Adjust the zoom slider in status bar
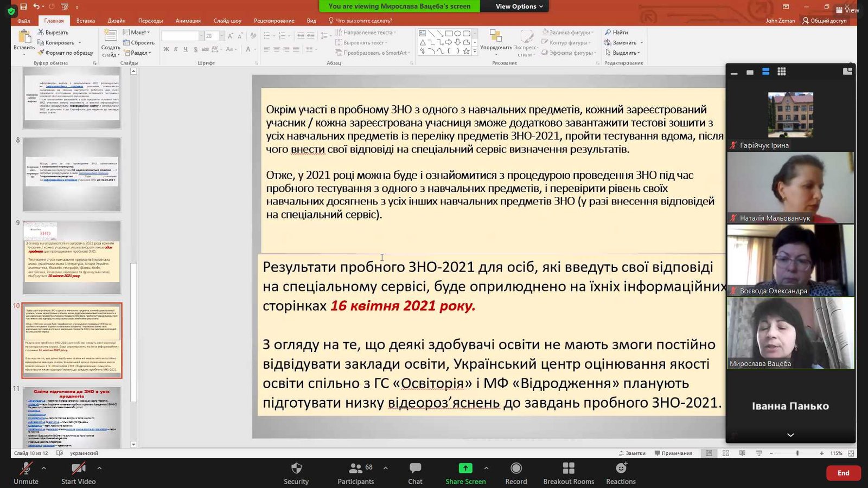Image resolution: width=868 pixels, height=488 pixels. pyautogui.click(x=797, y=453)
